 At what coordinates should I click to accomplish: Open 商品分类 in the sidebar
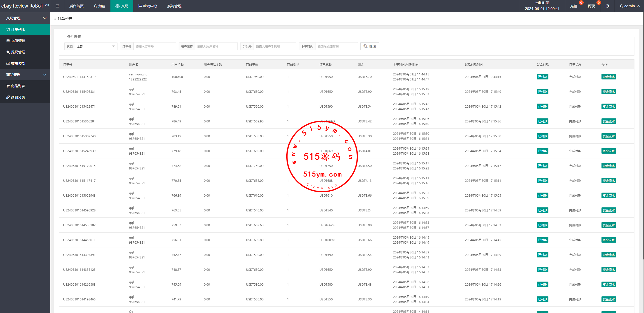pyautogui.click(x=18, y=97)
